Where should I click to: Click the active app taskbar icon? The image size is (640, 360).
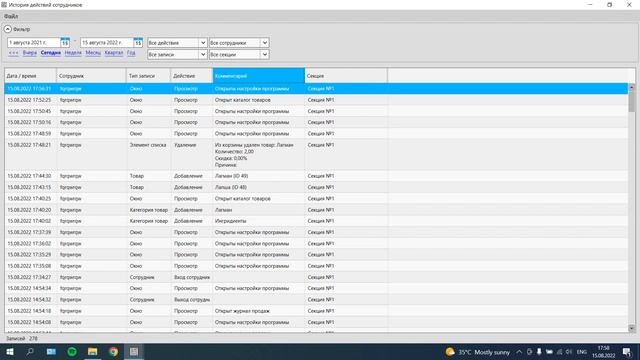pyautogui.click(x=134, y=352)
